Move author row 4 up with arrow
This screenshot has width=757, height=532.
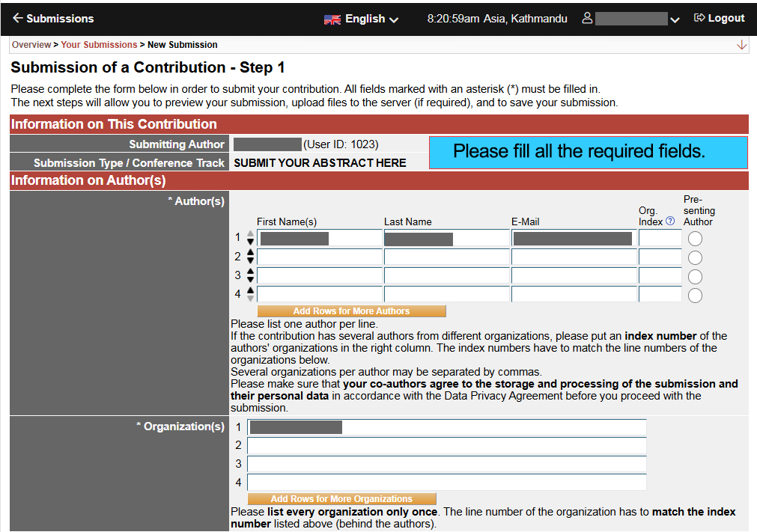point(250,290)
